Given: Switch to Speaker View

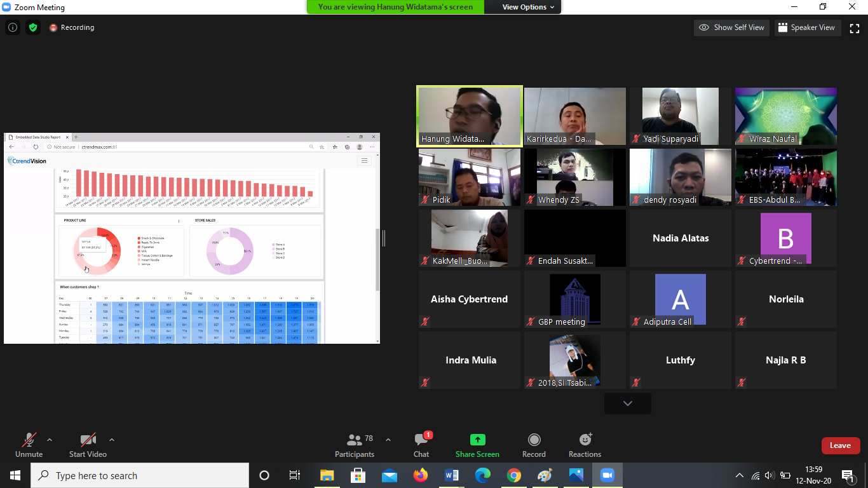Looking at the screenshot, I should tap(806, 27).
